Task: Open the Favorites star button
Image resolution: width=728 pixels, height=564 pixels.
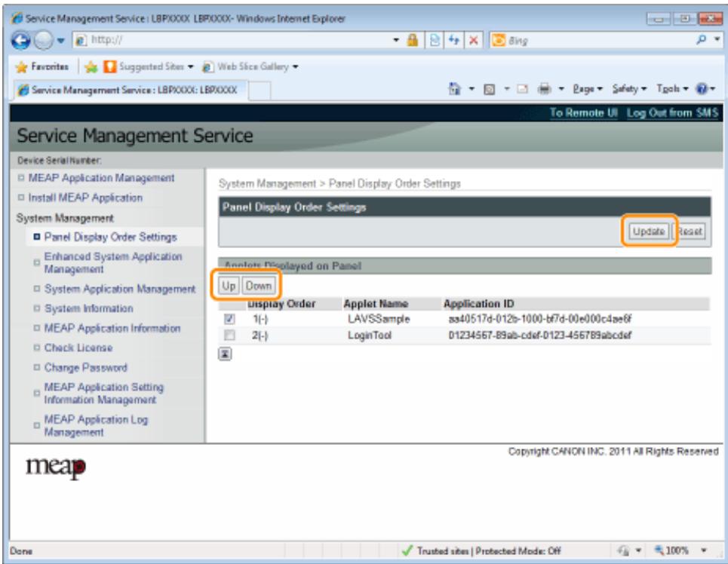Action: tap(41, 67)
